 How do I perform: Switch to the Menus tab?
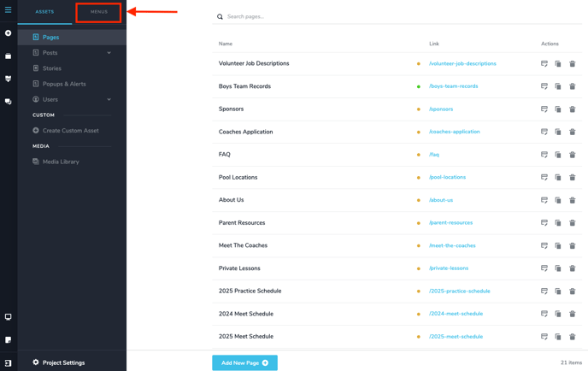pyautogui.click(x=98, y=12)
